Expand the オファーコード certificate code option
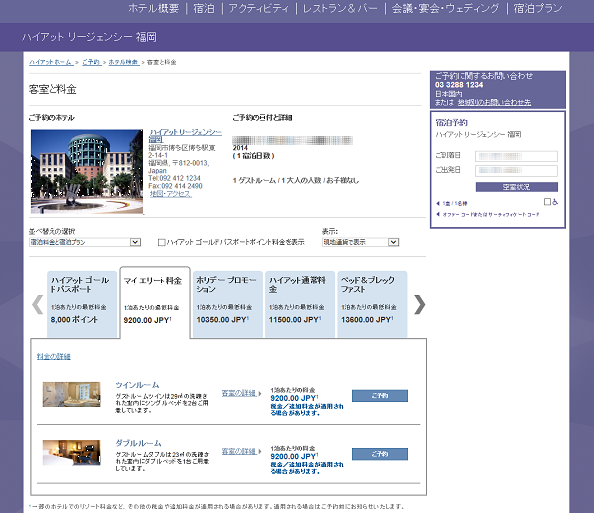 click(488, 214)
